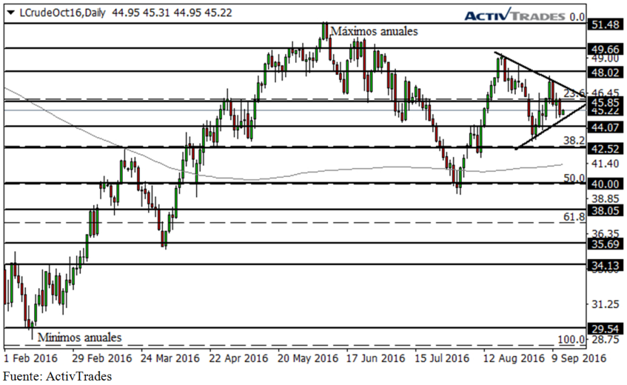Viewport: 627px width, 385px height.
Task: Click the 31.25 price axis value
Action: pos(605,304)
